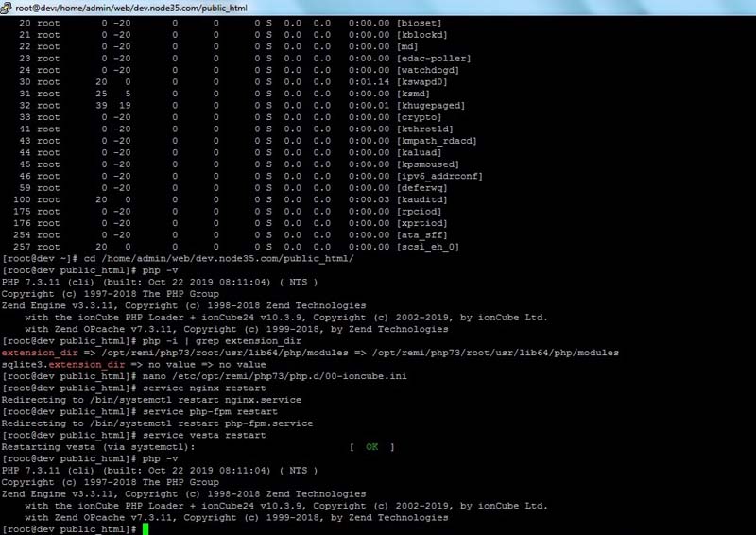
Task: Click the time value '0:00.03' for kauditd
Action: [369, 199]
